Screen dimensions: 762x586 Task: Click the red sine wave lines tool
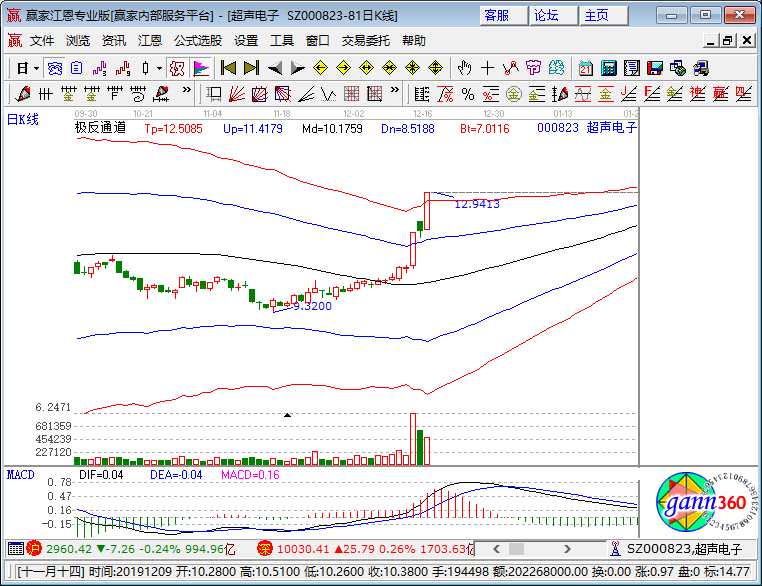click(x=583, y=94)
